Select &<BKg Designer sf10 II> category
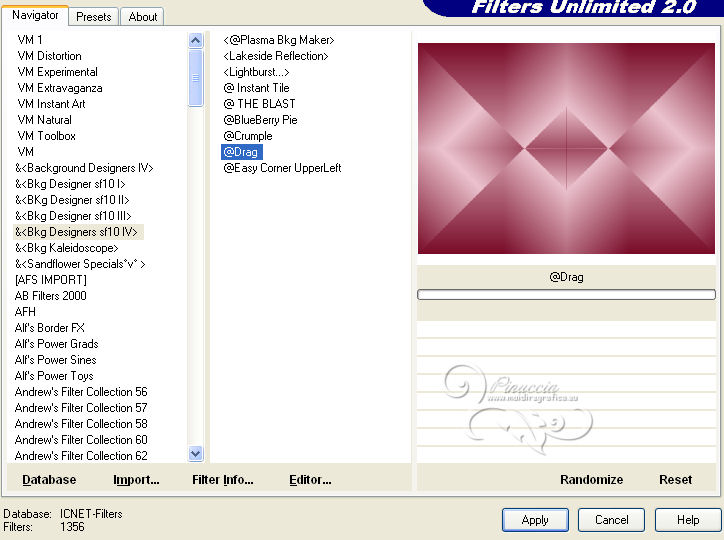Viewport: 724px width, 540px height. [x=72, y=200]
